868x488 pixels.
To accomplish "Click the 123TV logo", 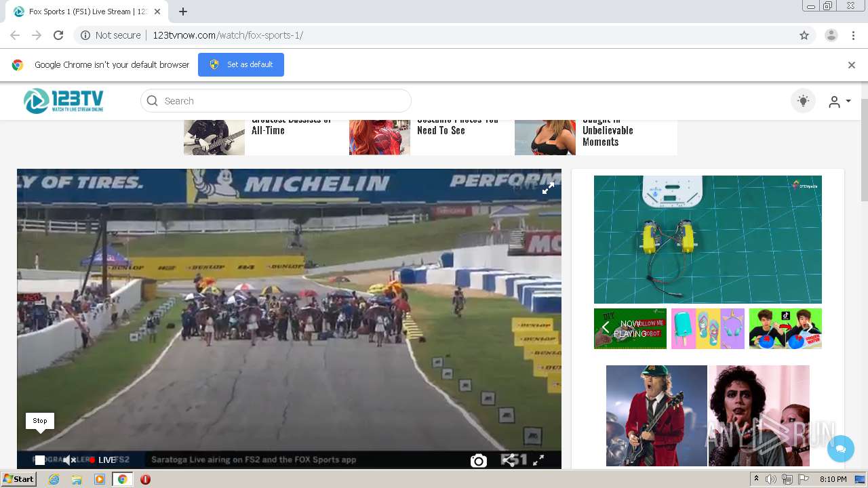I will pyautogui.click(x=64, y=101).
